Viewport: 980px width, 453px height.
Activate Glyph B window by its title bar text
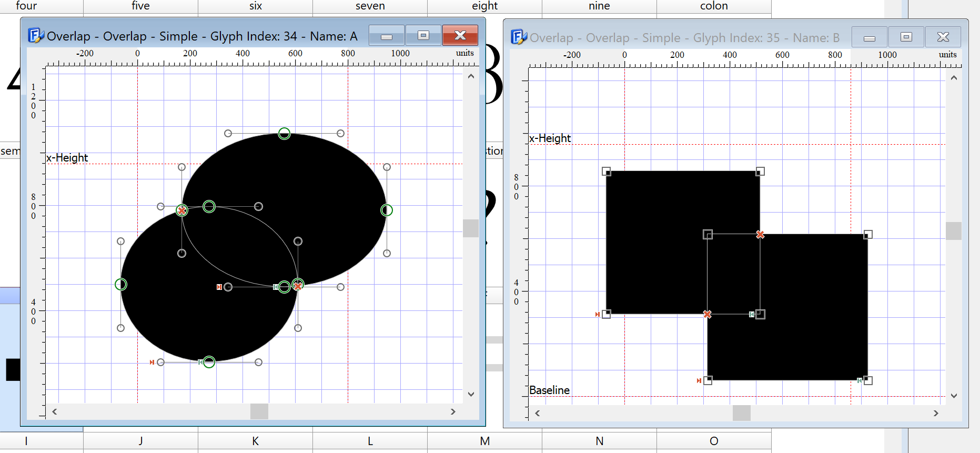(684, 38)
